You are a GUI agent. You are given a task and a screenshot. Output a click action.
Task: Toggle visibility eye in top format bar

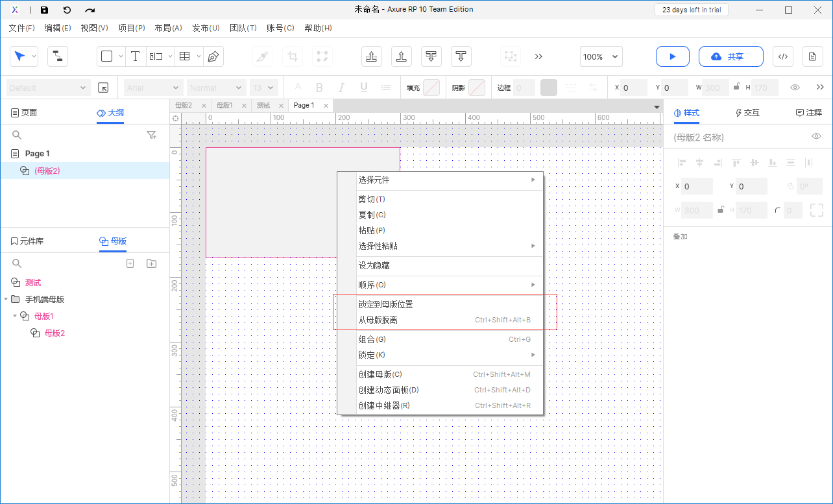(x=795, y=88)
